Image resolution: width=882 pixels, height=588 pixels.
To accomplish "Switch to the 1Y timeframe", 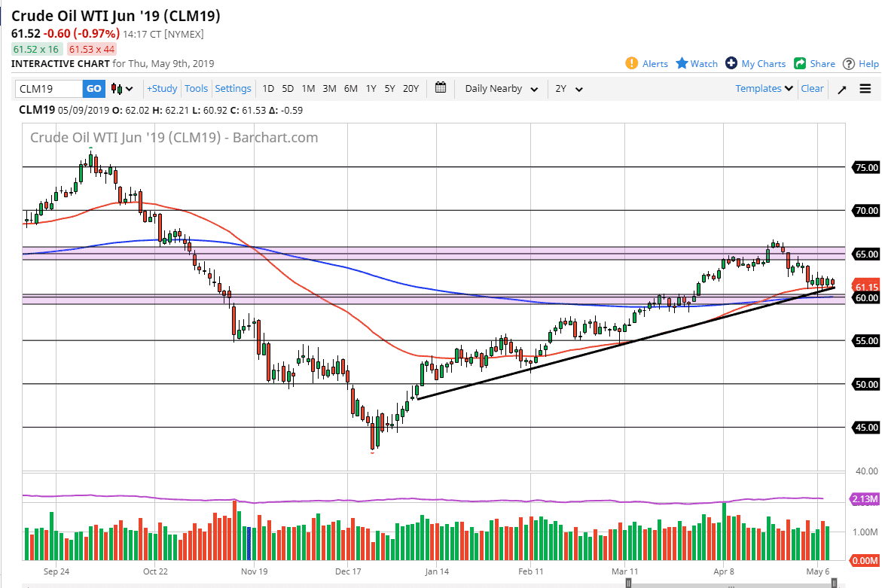I will point(371,89).
